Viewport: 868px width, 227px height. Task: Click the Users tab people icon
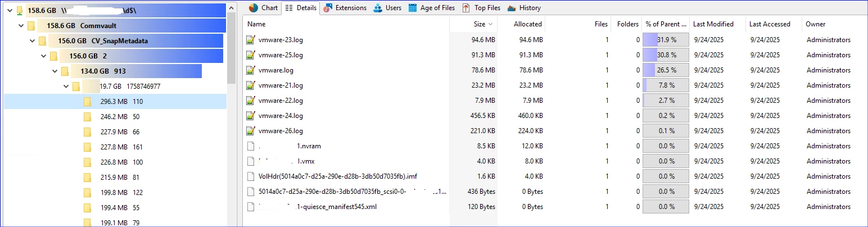pyautogui.click(x=377, y=8)
